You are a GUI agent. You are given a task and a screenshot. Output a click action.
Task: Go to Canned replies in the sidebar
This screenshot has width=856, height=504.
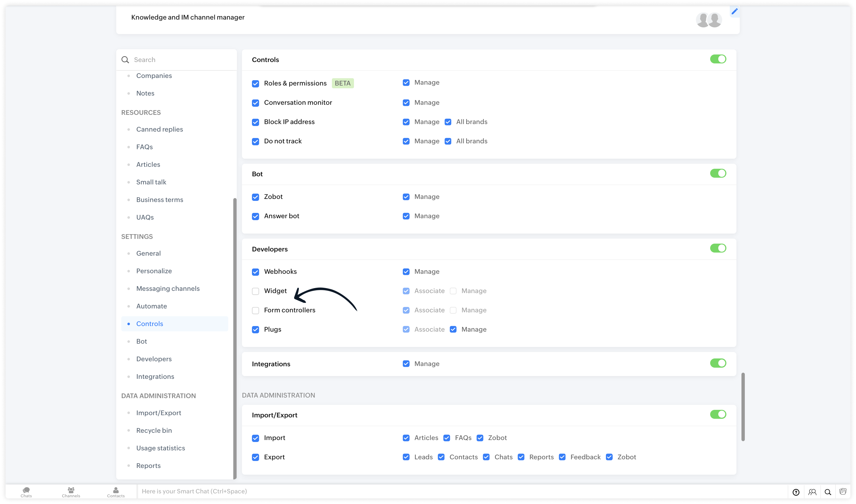159,129
